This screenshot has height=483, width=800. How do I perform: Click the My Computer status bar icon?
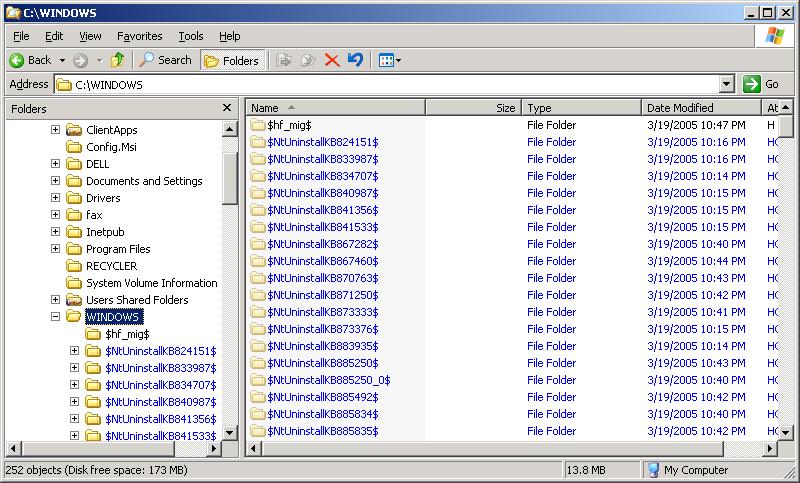point(653,470)
